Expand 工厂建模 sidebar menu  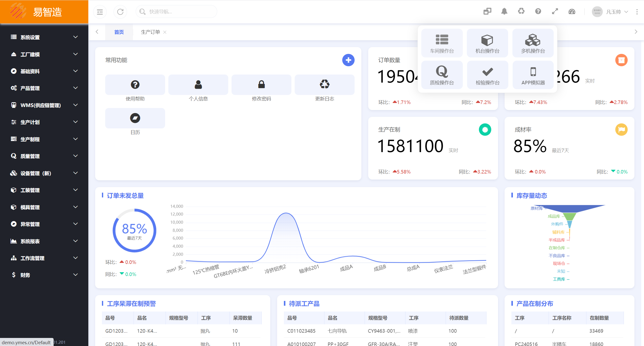(44, 54)
